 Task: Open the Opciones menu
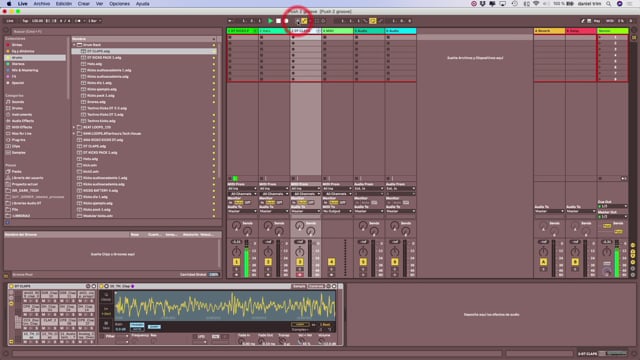[119, 4]
